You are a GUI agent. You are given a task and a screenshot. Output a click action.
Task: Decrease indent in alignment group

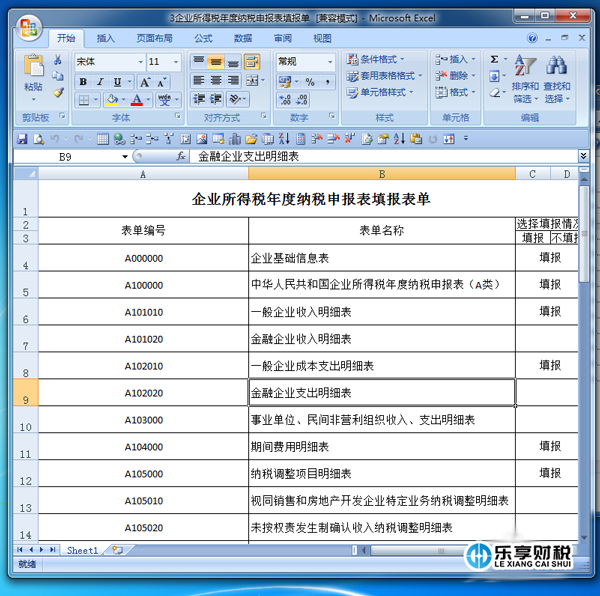[x=199, y=99]
